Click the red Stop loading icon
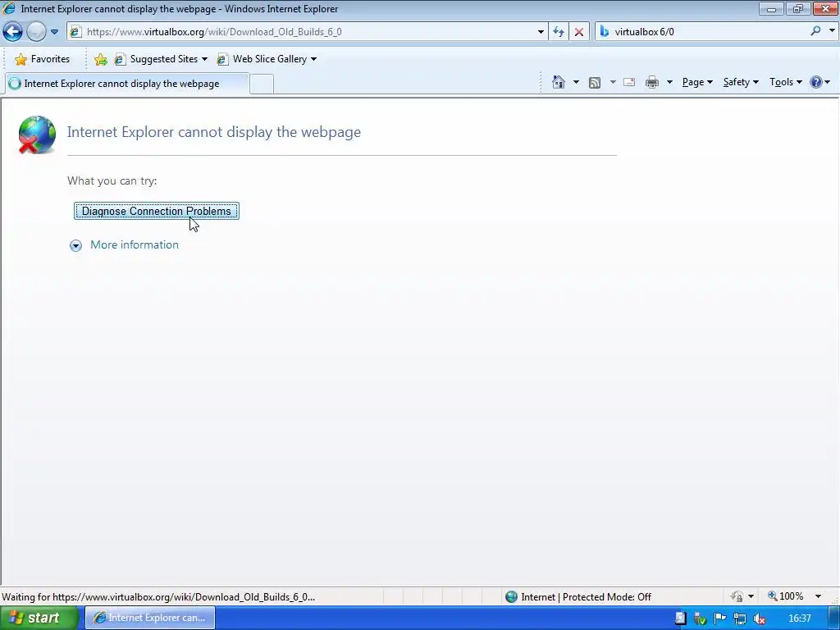 click(579, 32)
